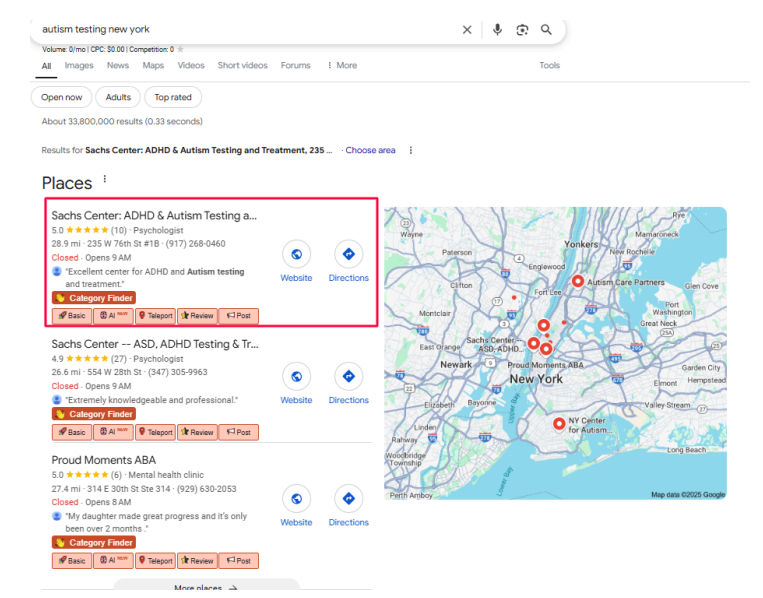Click the Choose area link
The width and height of the screenshot is (763, 598).
tap(370, 150)
